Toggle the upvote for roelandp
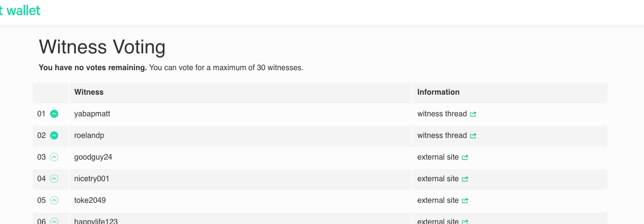The height and width of the screenshot is (224, 644). point(54,136)
